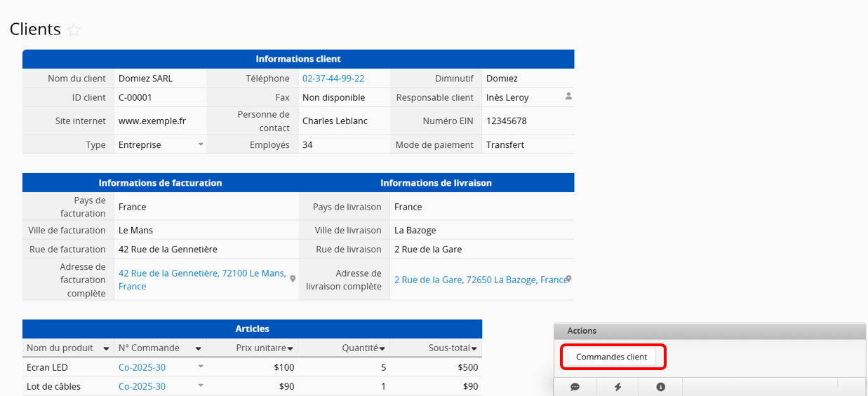Open the Prix unitaire column menu
Image resolution: width=868 pixels, height=396 pixels.
(x=291, y=348)
